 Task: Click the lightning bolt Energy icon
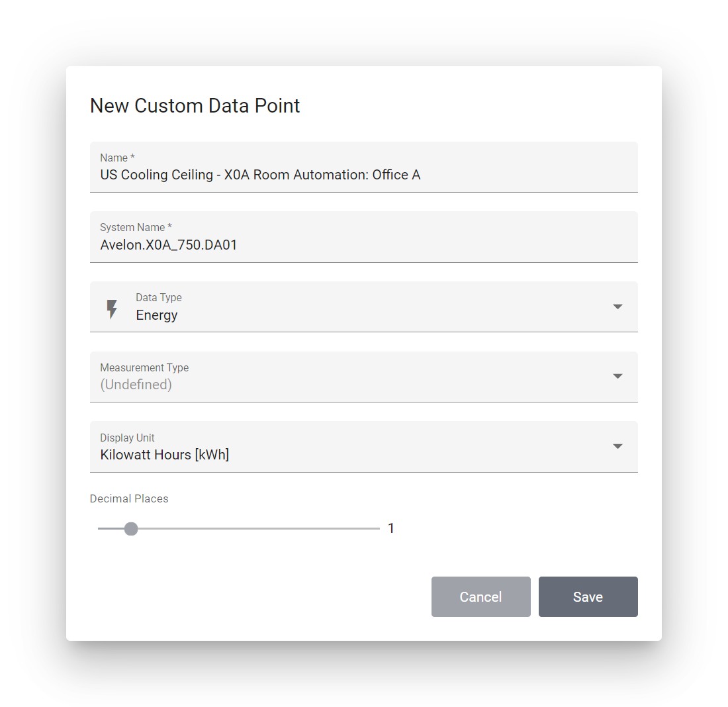pos(112,309)
